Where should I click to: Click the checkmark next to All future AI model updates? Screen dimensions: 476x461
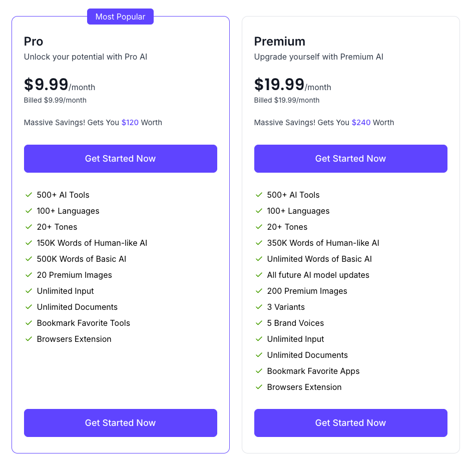[x=259, y=275]
